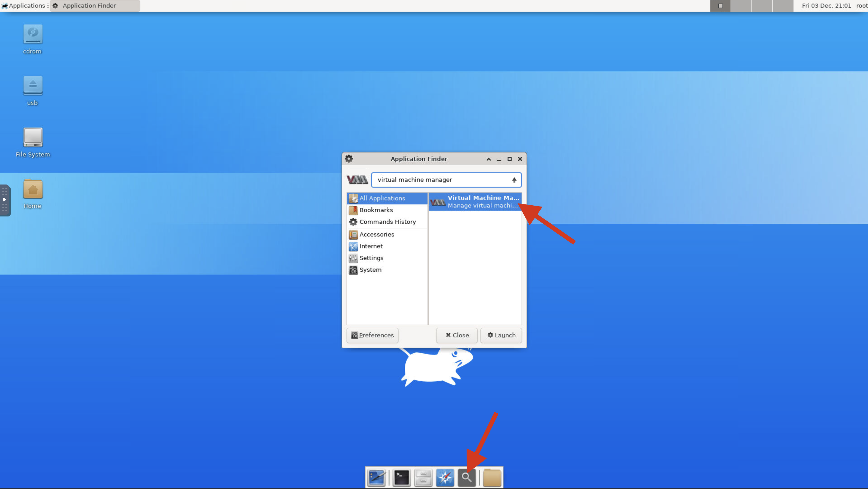Expand the Internet category in finder

(x=370, y=245)
